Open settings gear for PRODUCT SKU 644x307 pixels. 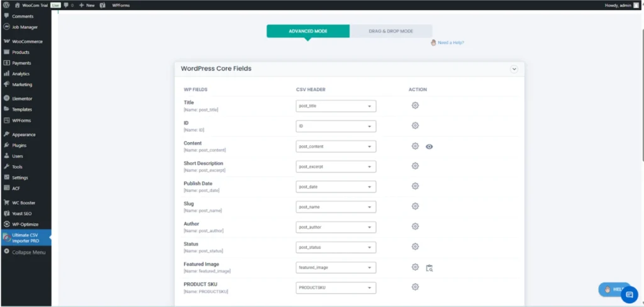[415, 287]
